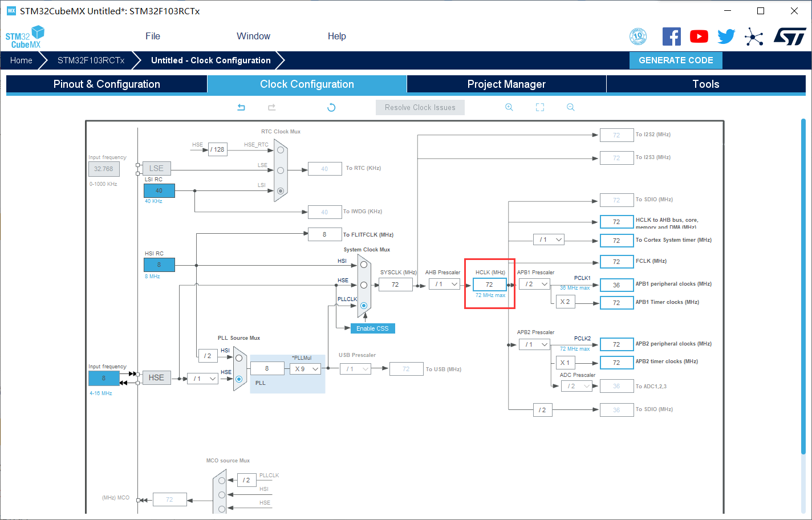Click the To FLITFCLK value box

point(325,234)
